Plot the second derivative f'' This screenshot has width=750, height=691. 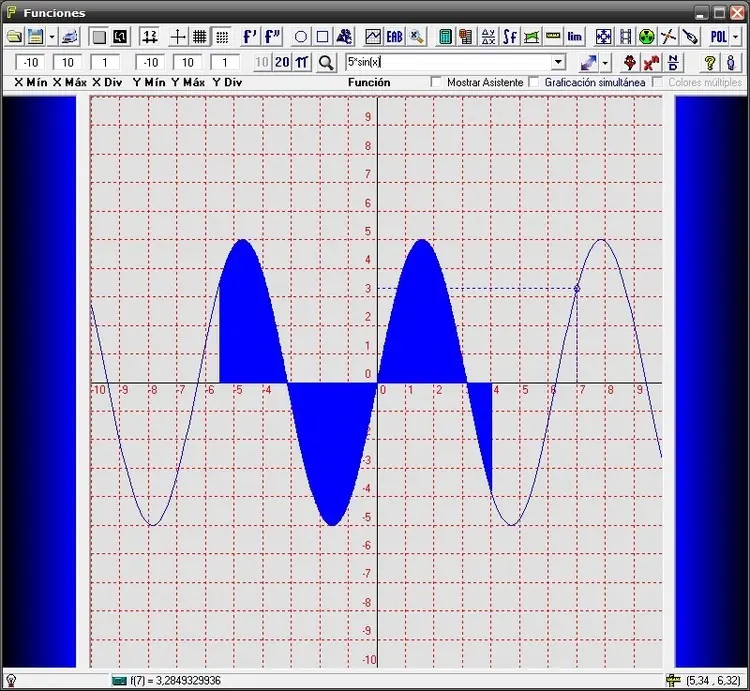[x=273, y=36]
